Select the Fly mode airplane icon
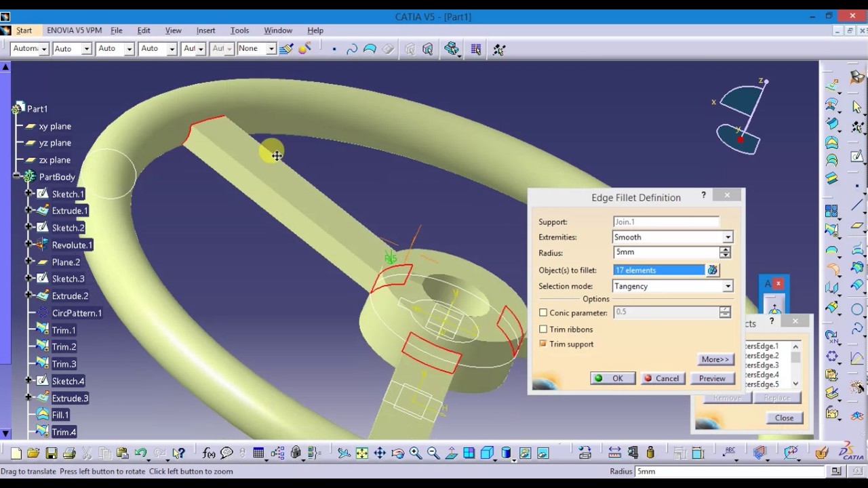 [x=344, y=453]
